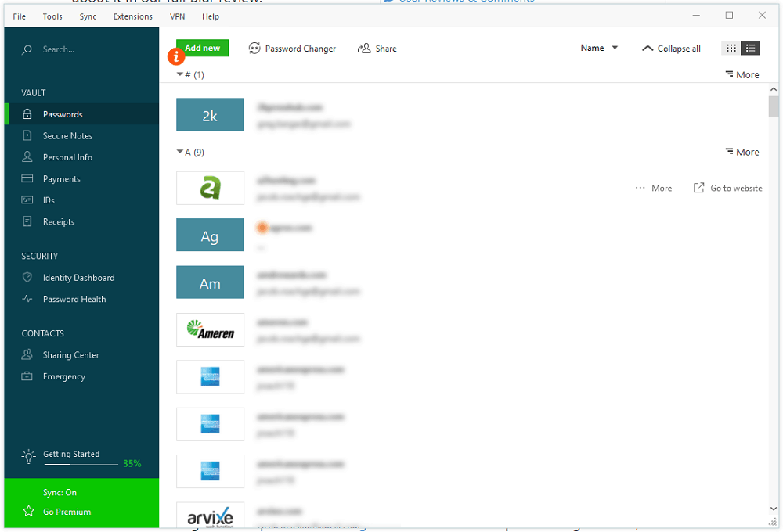Open the File menu
Image resolution: width=783 pixels, height=532 pixels.
pyautogui.click(x=20, y=16)
